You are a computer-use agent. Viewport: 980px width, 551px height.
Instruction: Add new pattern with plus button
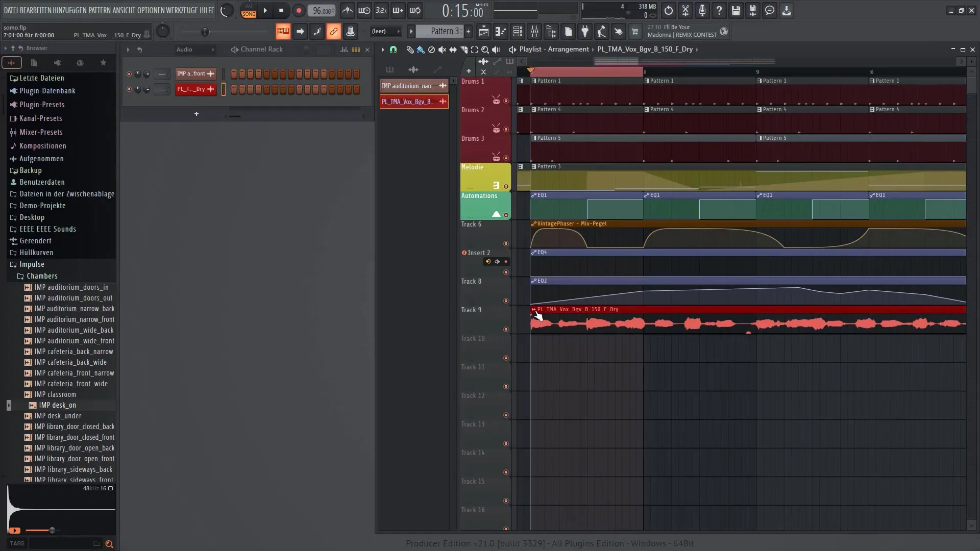468,32
